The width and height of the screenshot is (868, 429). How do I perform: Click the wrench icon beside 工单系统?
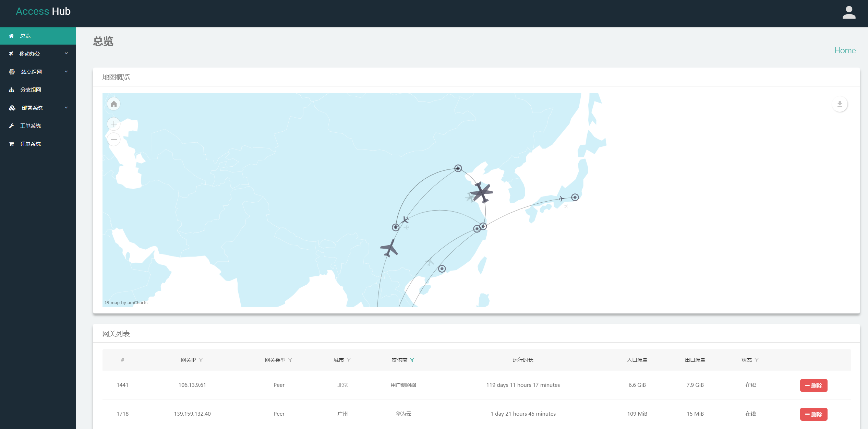[x=11, y=126]
